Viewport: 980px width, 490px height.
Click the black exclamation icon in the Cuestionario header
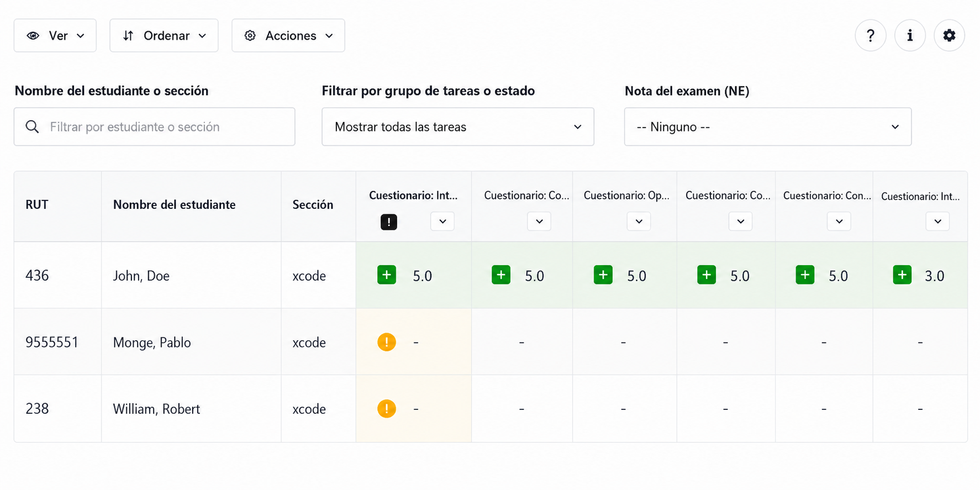pyautogui.click(x=389, y=222)
